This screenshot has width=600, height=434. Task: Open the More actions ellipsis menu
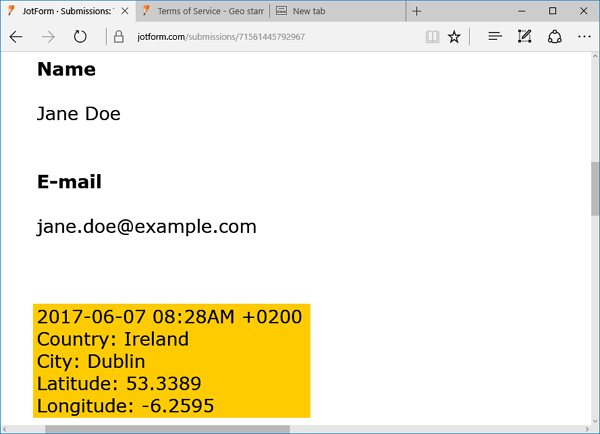pyautogui.click(x=584, y=37)
